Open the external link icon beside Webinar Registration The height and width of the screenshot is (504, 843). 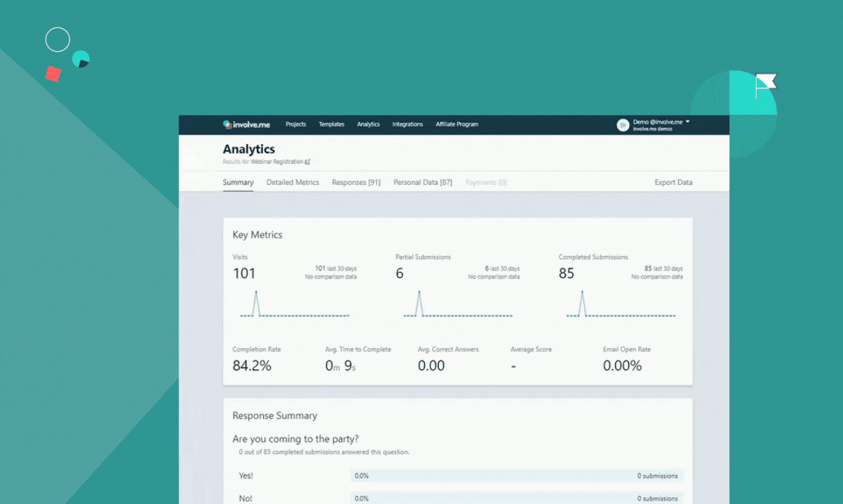308,162
